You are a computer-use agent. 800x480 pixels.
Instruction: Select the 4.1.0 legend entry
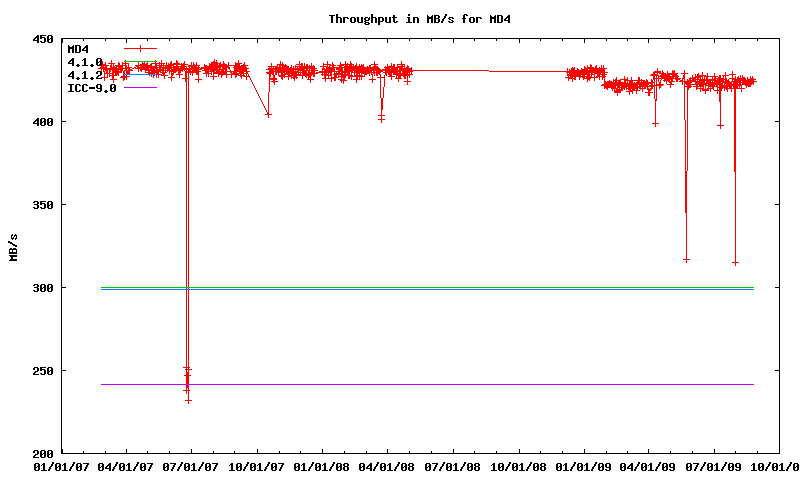[84, 62]
